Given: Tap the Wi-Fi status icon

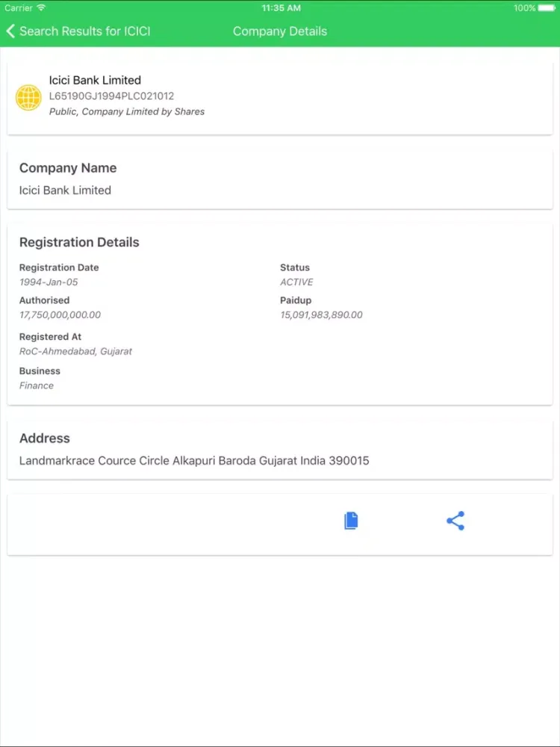Looking at the screenshot, I should point(41,8).
